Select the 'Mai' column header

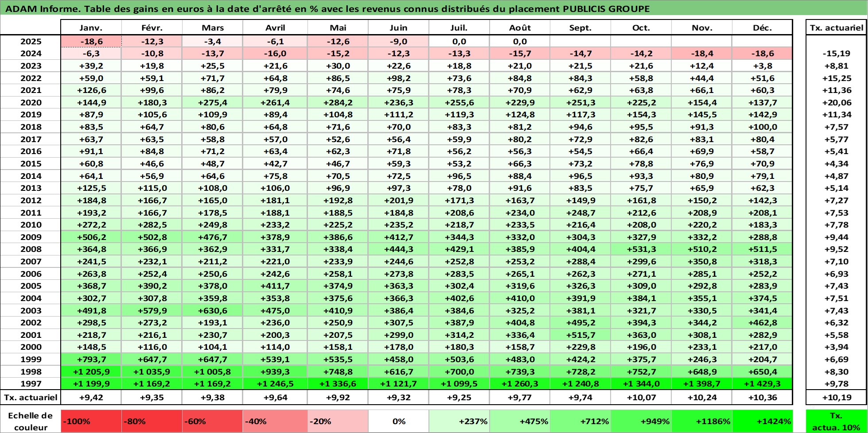point(338,27)
